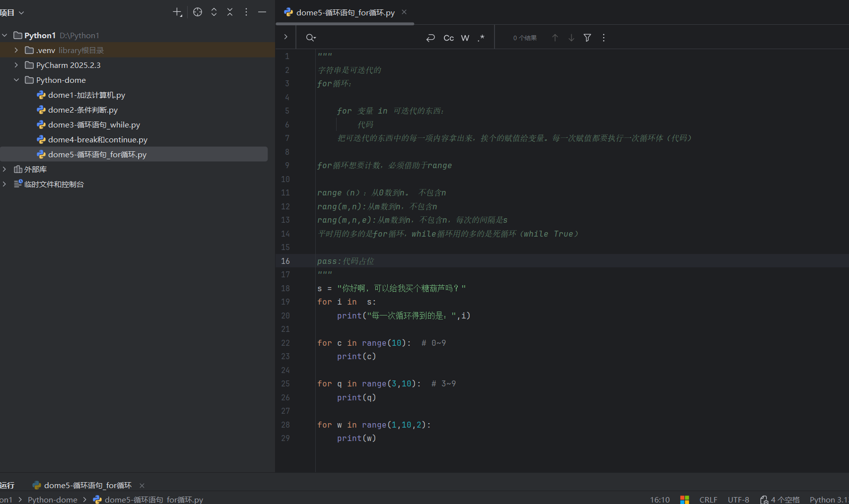The image size is (849, 504).
Task: Change UTF-8 file encoding
Action: pos(738,500)
